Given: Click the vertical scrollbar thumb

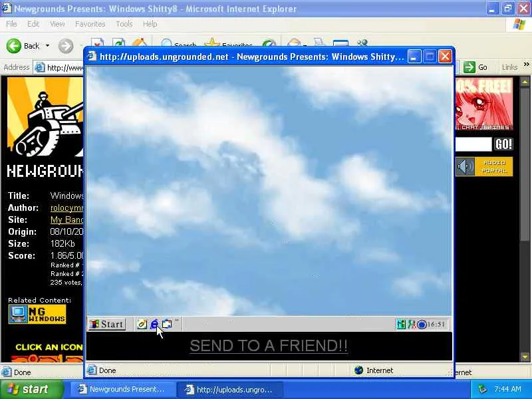Looking at the screenshot, I should [525, 164].
